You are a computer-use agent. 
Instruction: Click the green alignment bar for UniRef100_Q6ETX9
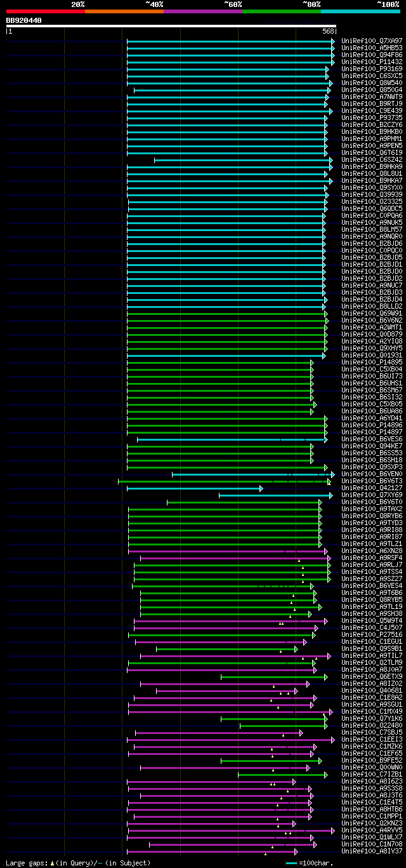274,677
